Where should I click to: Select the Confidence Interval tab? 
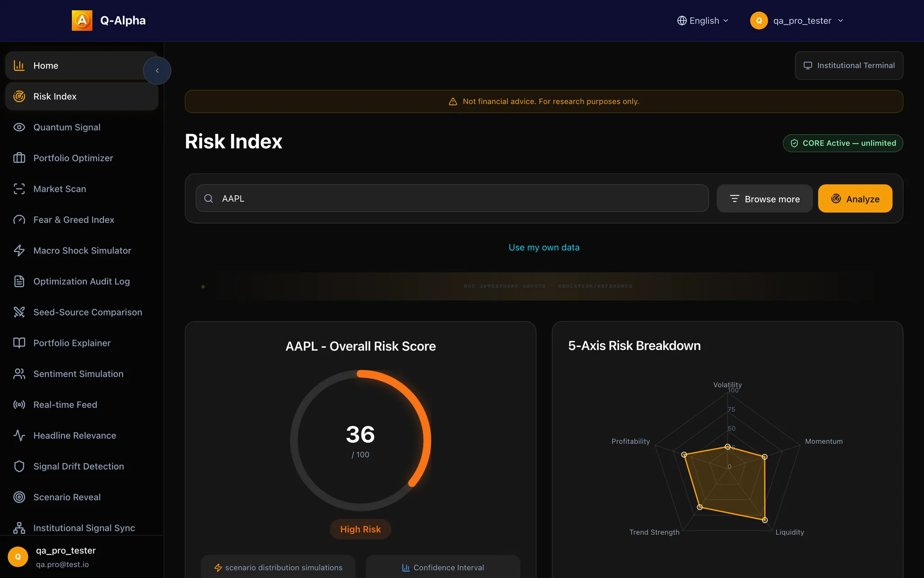click(443, 568)
